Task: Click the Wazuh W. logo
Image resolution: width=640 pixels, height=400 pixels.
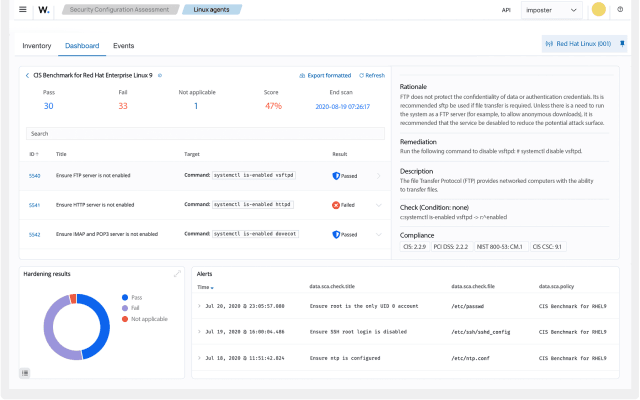Action: click(44, 10)
